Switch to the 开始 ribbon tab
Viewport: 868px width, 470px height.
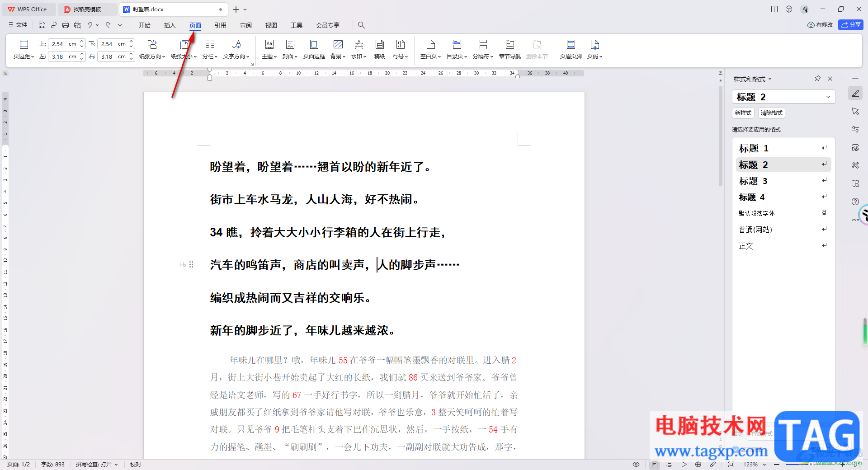[145, 25]
